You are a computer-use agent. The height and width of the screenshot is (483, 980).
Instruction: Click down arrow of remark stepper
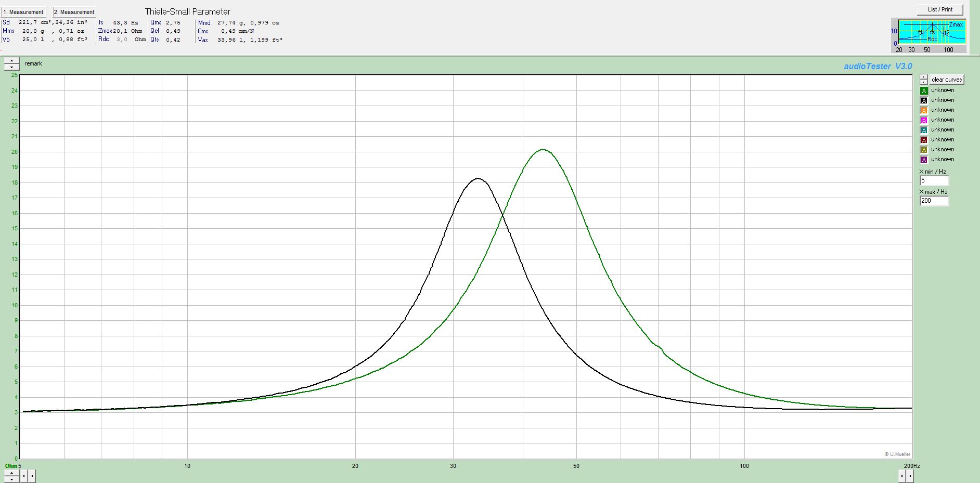11,67
